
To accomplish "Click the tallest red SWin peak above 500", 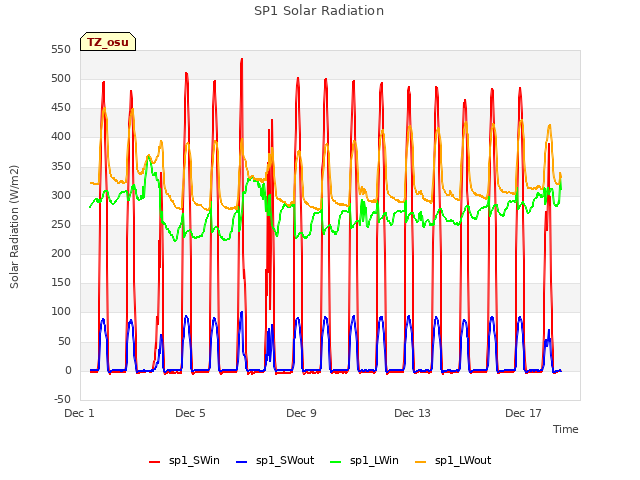I will [242, 60].
